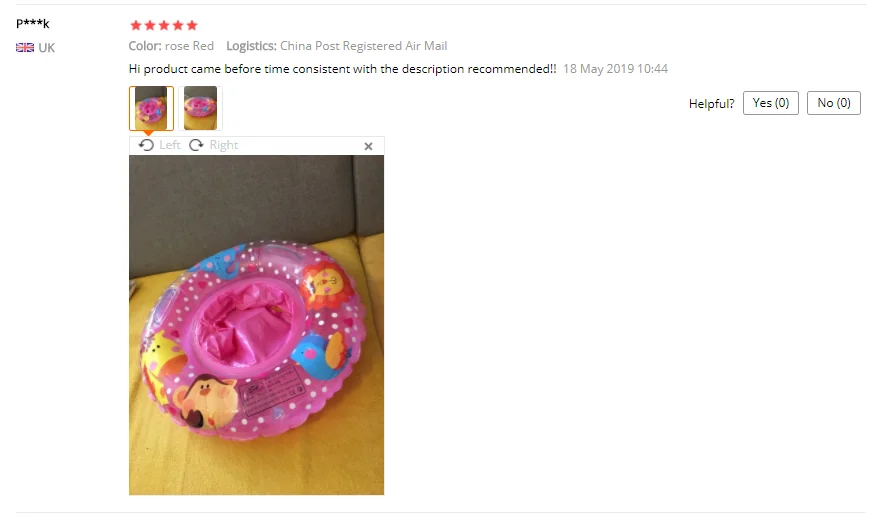
Task: Select the first review photo thumbnail
Action: click(151, 108)
